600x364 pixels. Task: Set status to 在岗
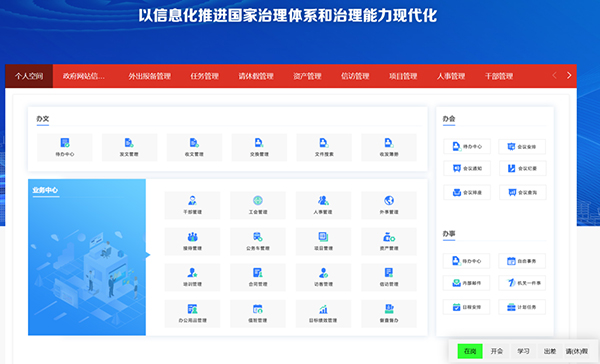[x=470, y=351]
